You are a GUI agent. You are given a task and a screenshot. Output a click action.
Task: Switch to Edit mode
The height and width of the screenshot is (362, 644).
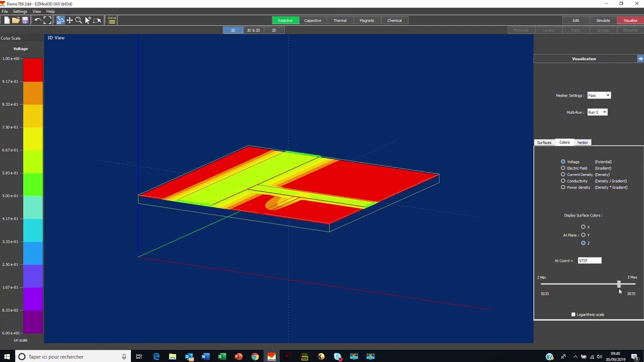click(x=576, y=21)
